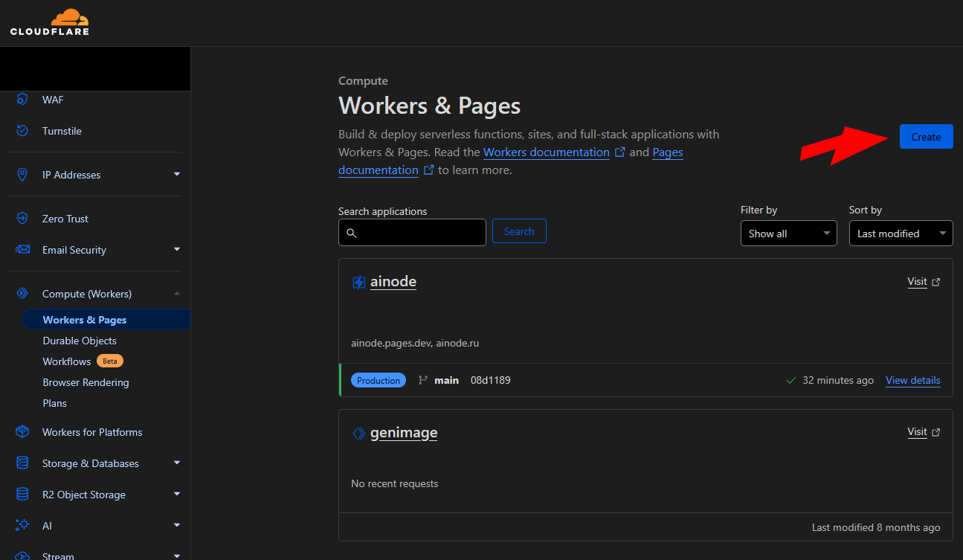Open Durable Objects in sidebar
The width and height of the screenshot is (963, 560).
pyautogui.click(x=80, y=341)
